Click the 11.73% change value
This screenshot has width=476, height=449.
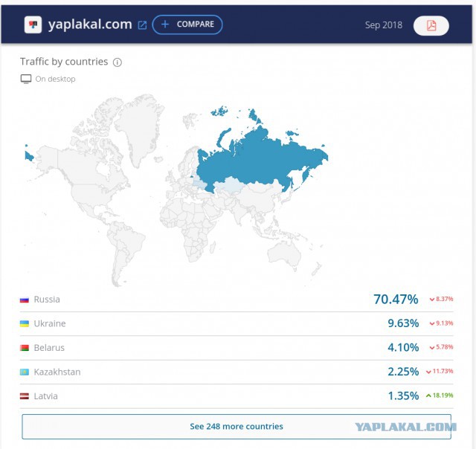tap(443, 371)
